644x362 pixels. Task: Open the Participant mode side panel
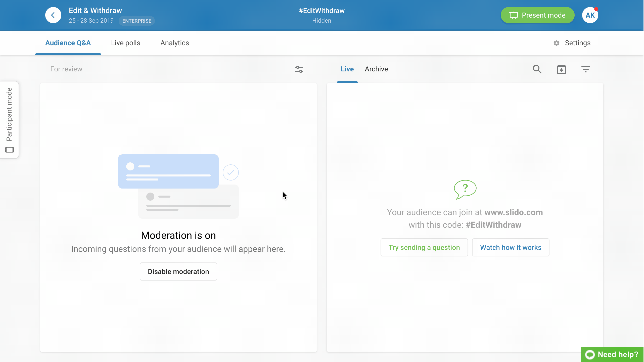tap(9, 120)
